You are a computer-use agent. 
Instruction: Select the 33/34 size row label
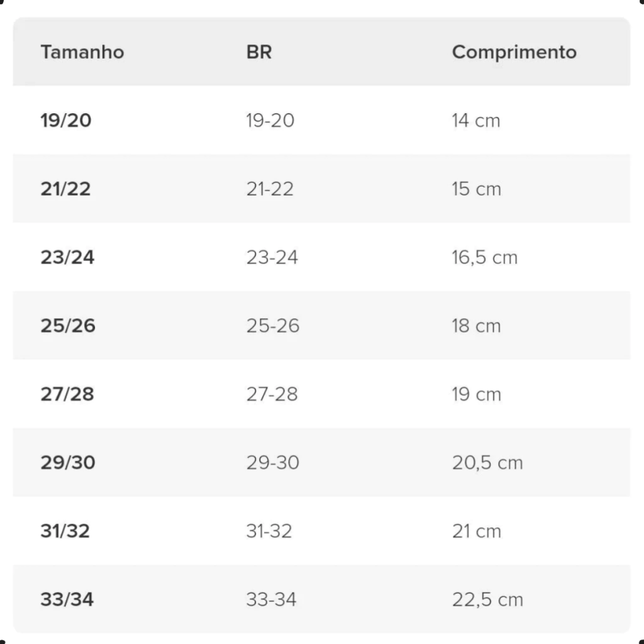coord(67,600)
